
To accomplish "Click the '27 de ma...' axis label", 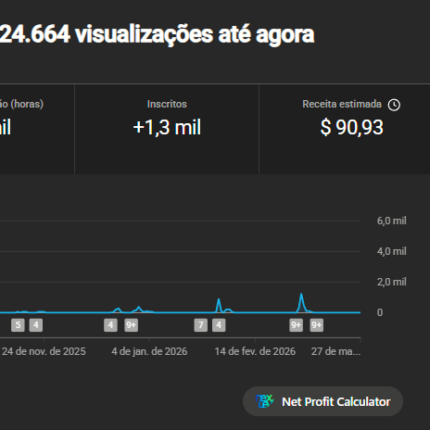I will tap(336, 351).
